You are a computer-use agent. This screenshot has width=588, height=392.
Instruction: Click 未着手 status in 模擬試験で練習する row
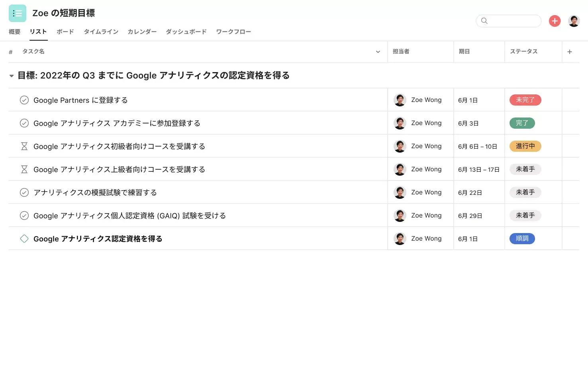[525, 192]
